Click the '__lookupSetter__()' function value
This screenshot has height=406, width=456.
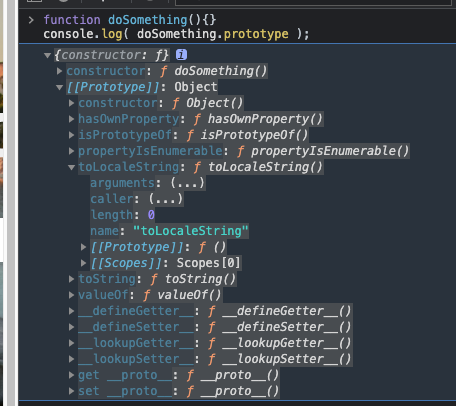pyautogui.click(x=287, y=359)
